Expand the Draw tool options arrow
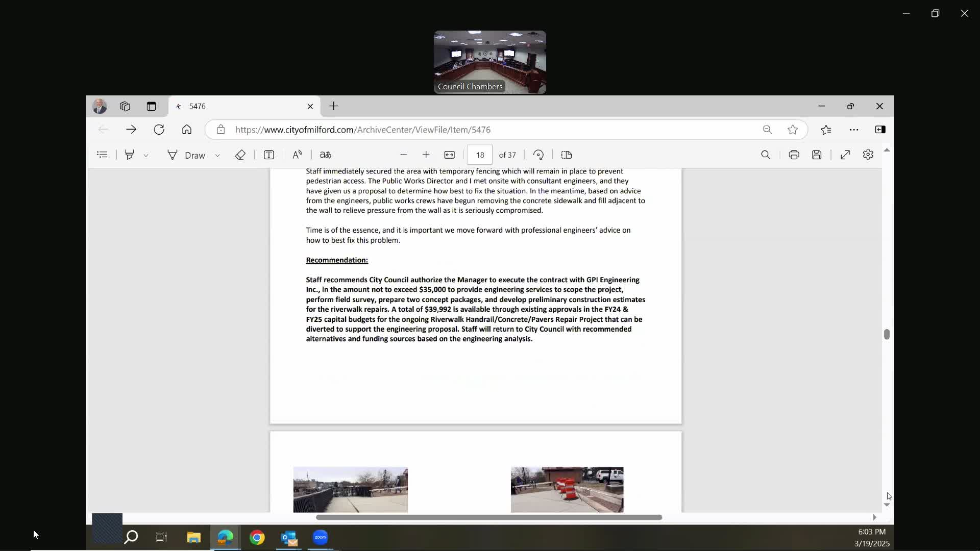Screen dimensions: 980x551 click(x=217, y=155)
